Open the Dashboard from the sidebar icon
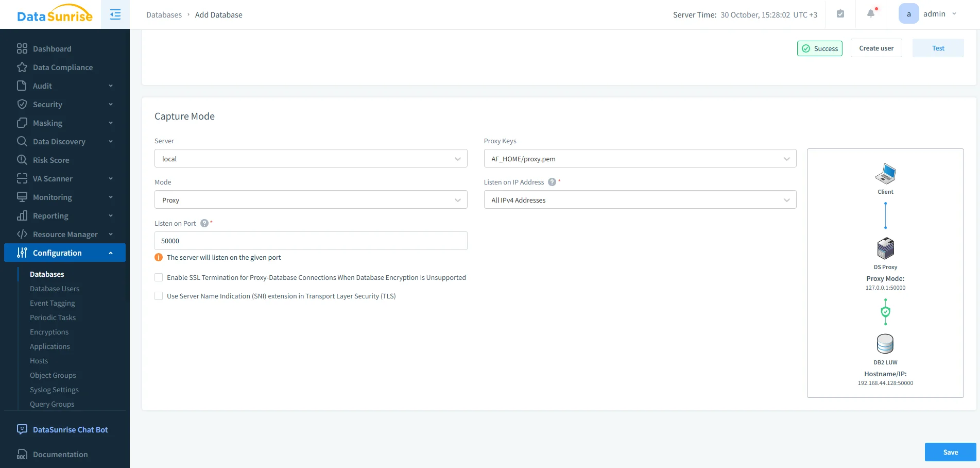Viewport: 980px width, 468px height. coord(21,48)
